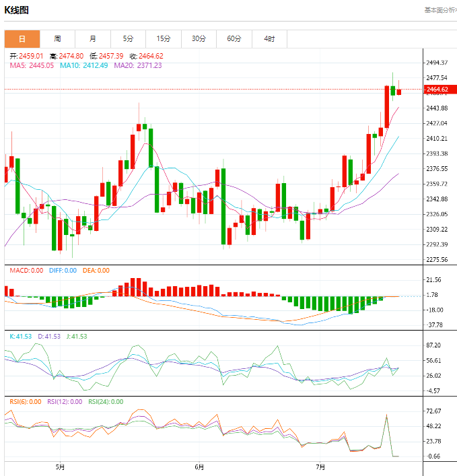Click the -0.66 RSI axis label
The width and height of the screenshot is (457, 476).
(x=433, y=456)
